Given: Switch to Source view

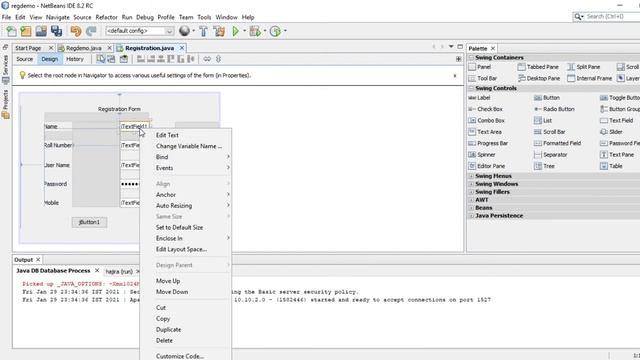Looking at the screenshot, I should coord(24,59).
